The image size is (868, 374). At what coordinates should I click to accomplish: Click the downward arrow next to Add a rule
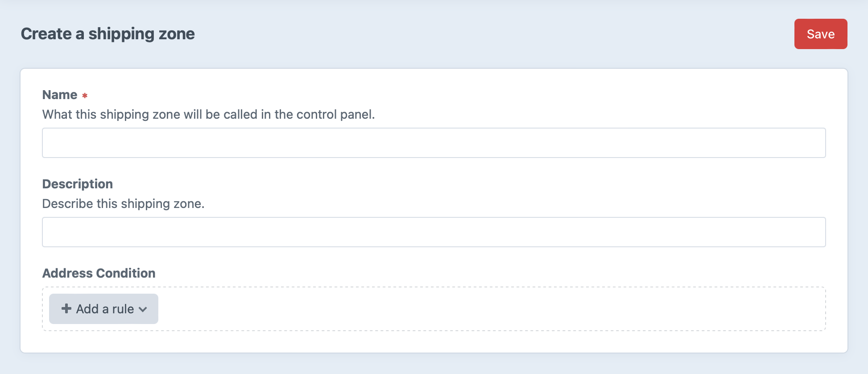pos(143,309)
